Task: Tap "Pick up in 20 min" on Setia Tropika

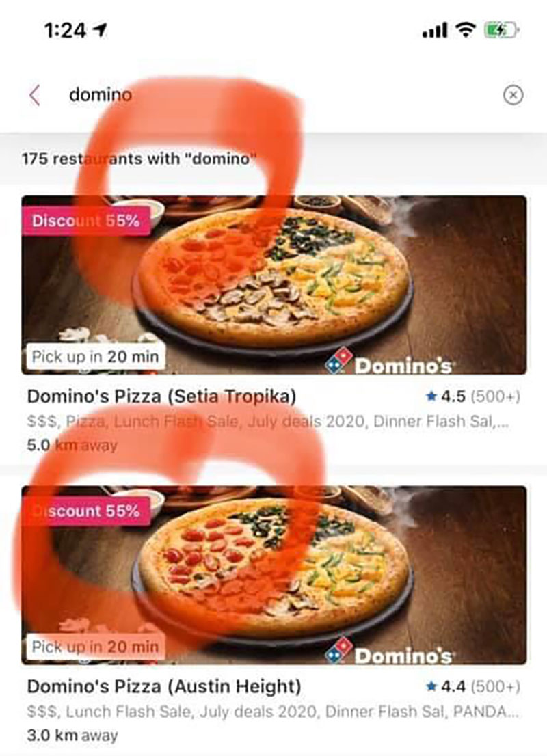Action: click(95, 356)
